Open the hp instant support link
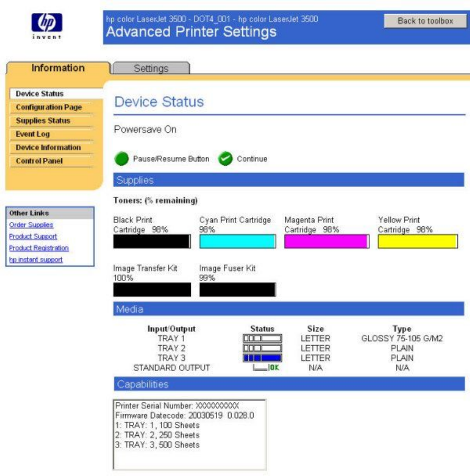Screen dimensions: 470x476 click(x=36, y=260)
